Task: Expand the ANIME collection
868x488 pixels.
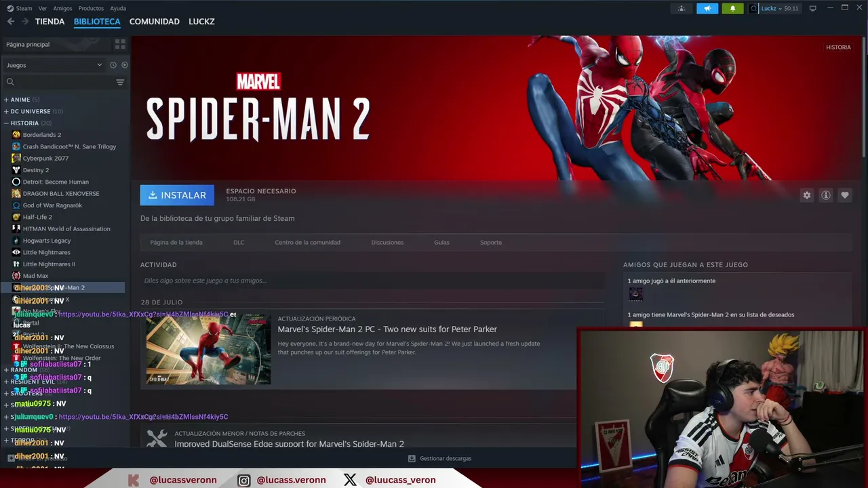Action: pyautogui.click(x=6, y=100)
